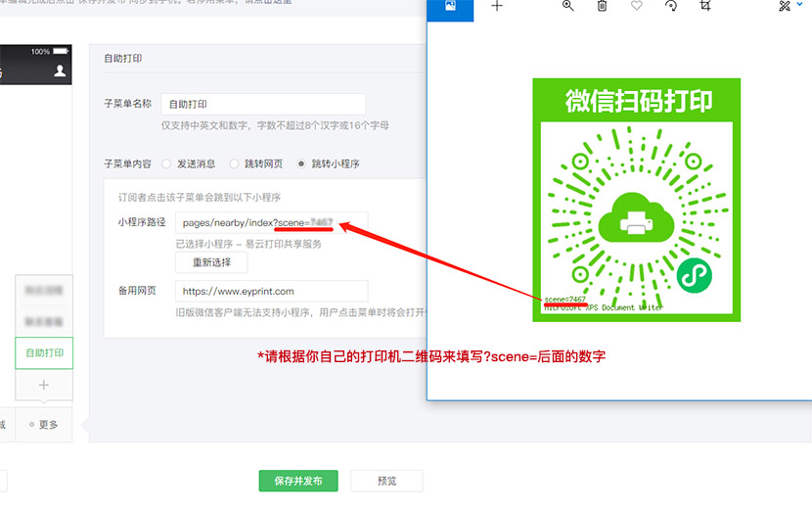Click the 保存并发布 button
The image size is (812, 511).
click(298, 481)
